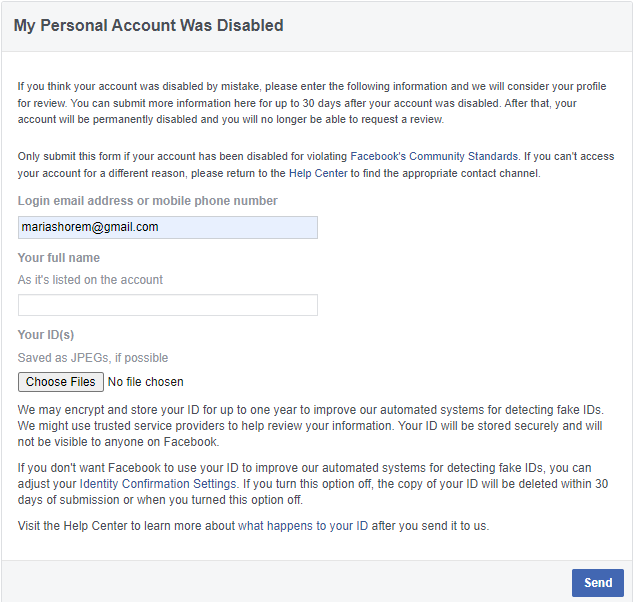
Task: Click 'Saved as JPEGs, if possible' hint
Action: [93, 358]
